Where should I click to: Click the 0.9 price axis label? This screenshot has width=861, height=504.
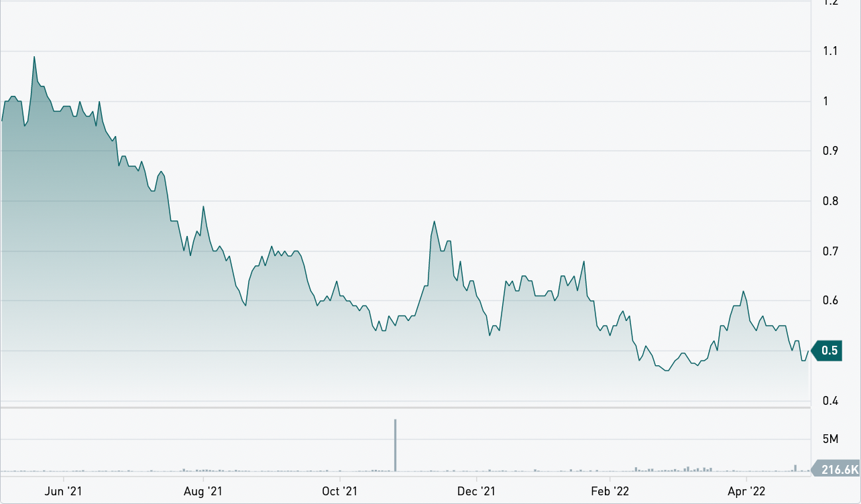(830, 151)
